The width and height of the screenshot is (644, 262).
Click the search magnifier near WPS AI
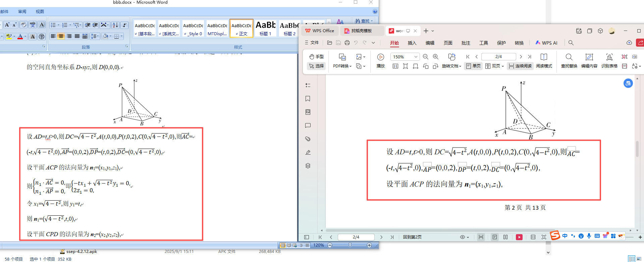click(571, 43)
